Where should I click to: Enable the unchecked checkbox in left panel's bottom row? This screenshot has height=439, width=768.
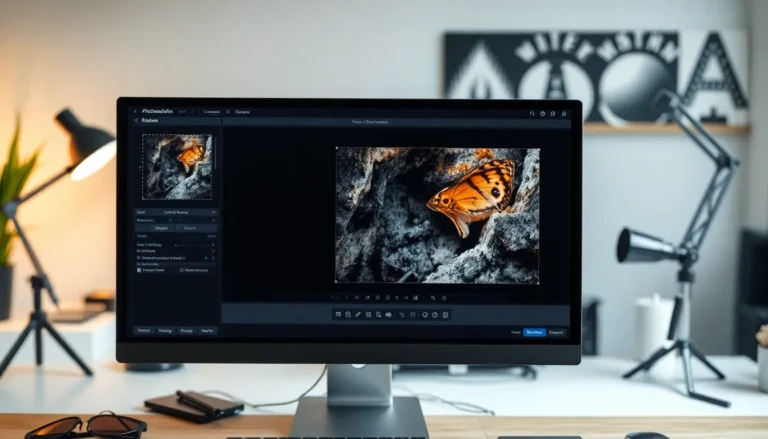181,270
